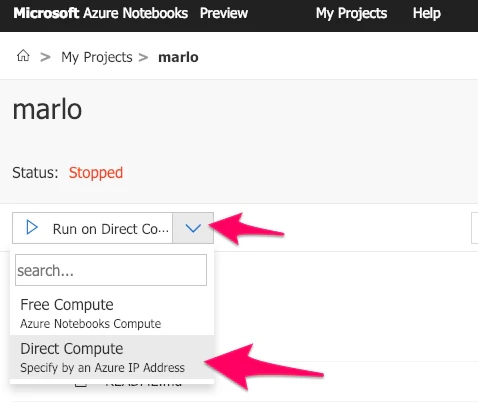The image size is (478, 411).
Task: Tick the checkbox beside the README file
Action: pyautogui.click(x=81, y=383)
